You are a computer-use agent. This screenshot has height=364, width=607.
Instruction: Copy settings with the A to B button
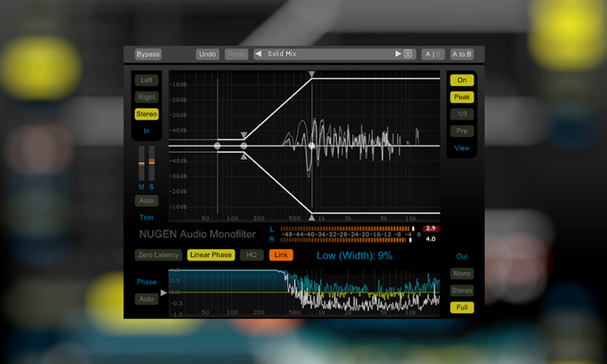[462, 54]
